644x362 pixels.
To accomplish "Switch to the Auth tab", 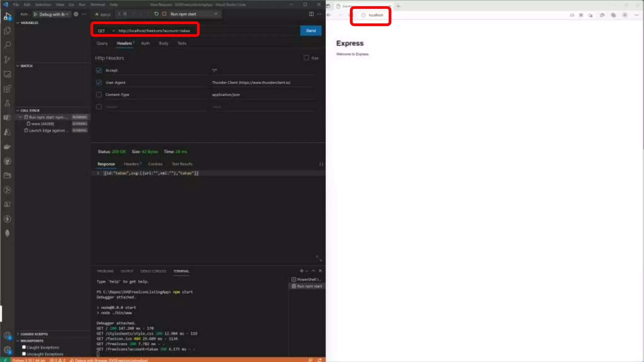I will (145, 43).
